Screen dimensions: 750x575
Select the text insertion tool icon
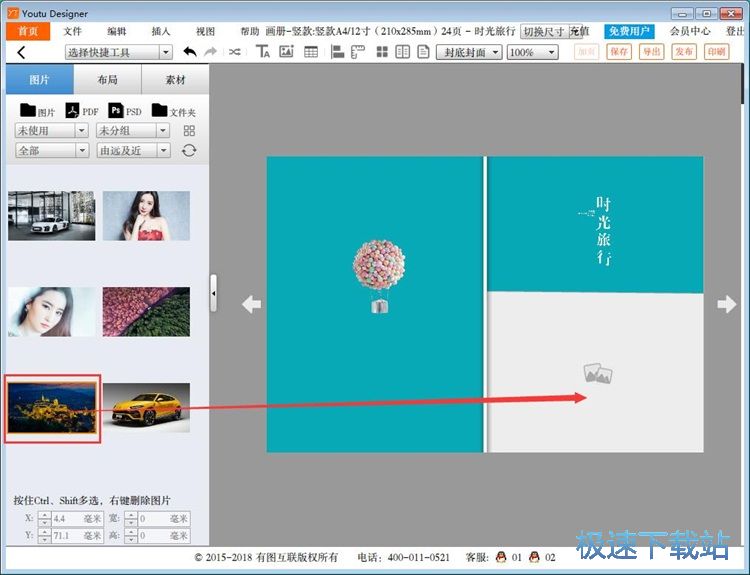263,52
